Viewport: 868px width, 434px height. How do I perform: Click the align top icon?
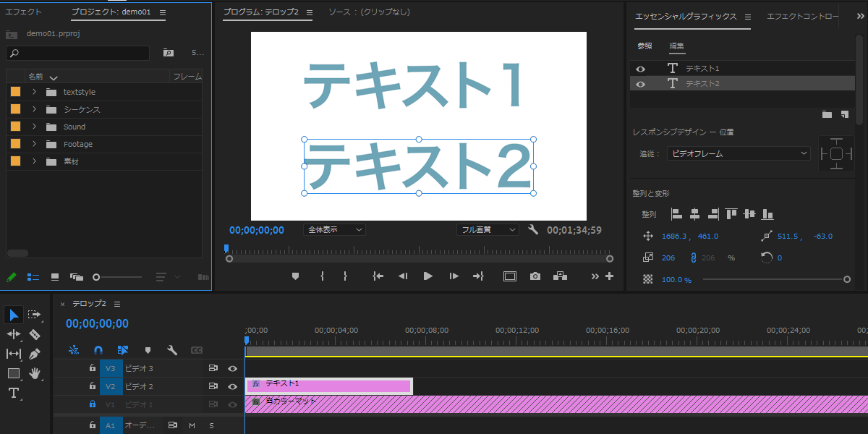[x=731, y=214]
